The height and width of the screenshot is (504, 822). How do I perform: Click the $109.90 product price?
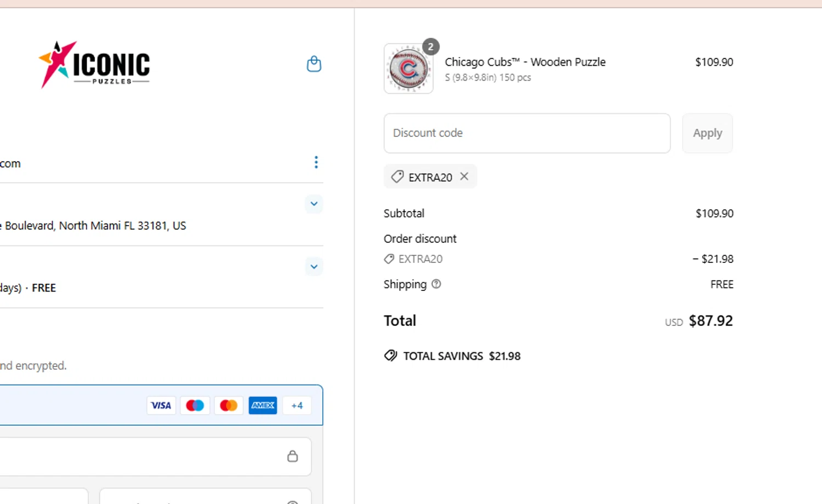pyautogui.click(x=714, y=62)
